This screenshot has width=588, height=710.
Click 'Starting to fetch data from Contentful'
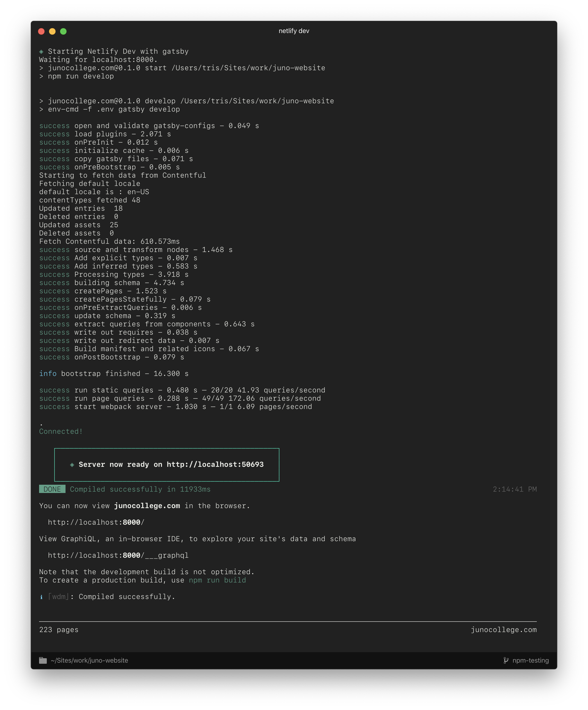click(x=123, y=175)
